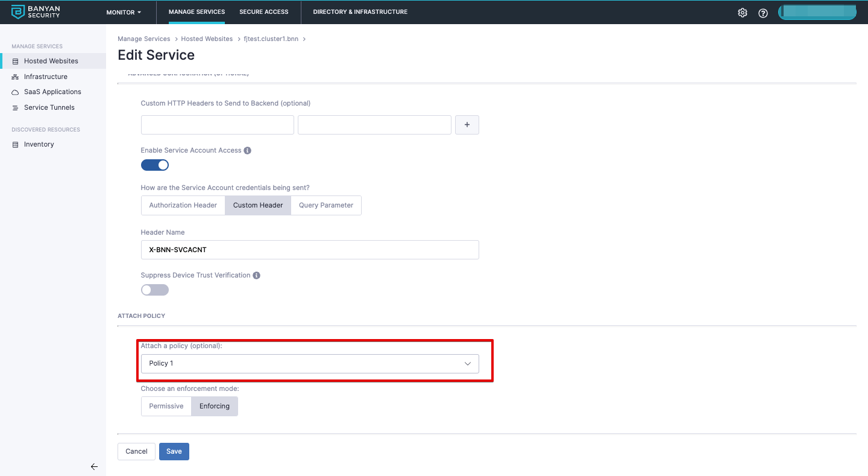Click the Banyan Security logo

[x=36, y=12]
